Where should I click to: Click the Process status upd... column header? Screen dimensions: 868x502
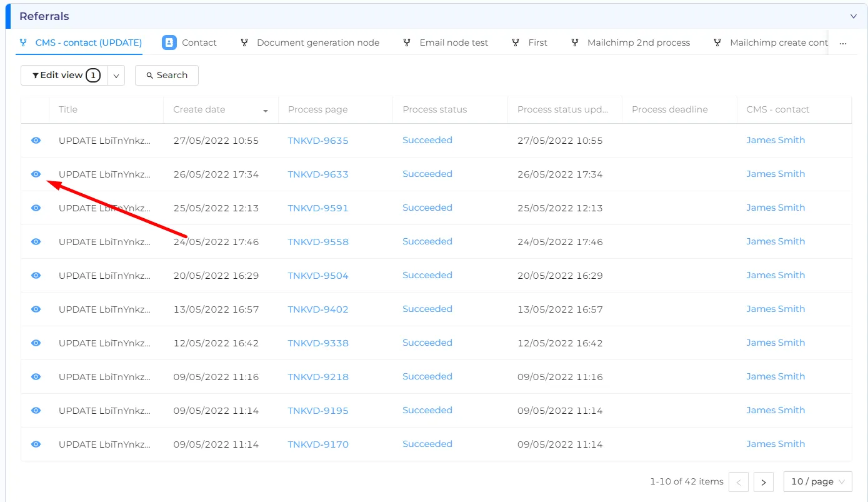tap(565, 109)
